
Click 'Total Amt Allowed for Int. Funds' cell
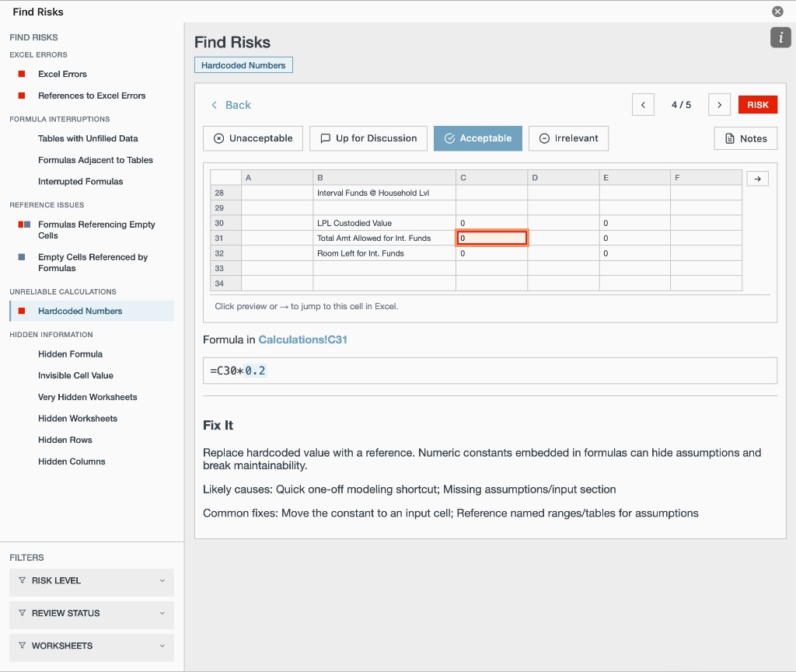[384, 238]
